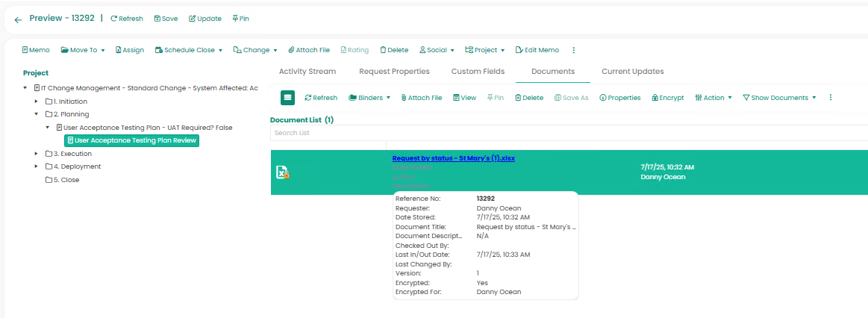The width and height of the screenshot is (868, 318).
Task: Collapse the 2. Planning folder
Action: [37, 114]
